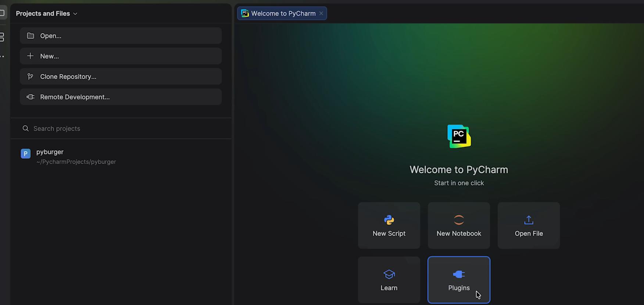Image resolution: width=644 pixels, height=305 pixels.
Task: Click New... project button
Action: [121, 56]
